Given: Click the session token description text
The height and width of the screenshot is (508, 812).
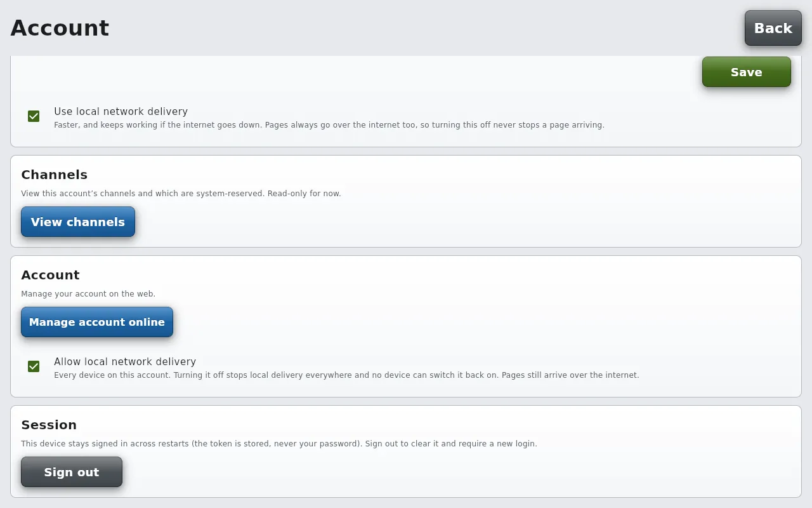Looking at the screenshot, I should tap(279, 444).
